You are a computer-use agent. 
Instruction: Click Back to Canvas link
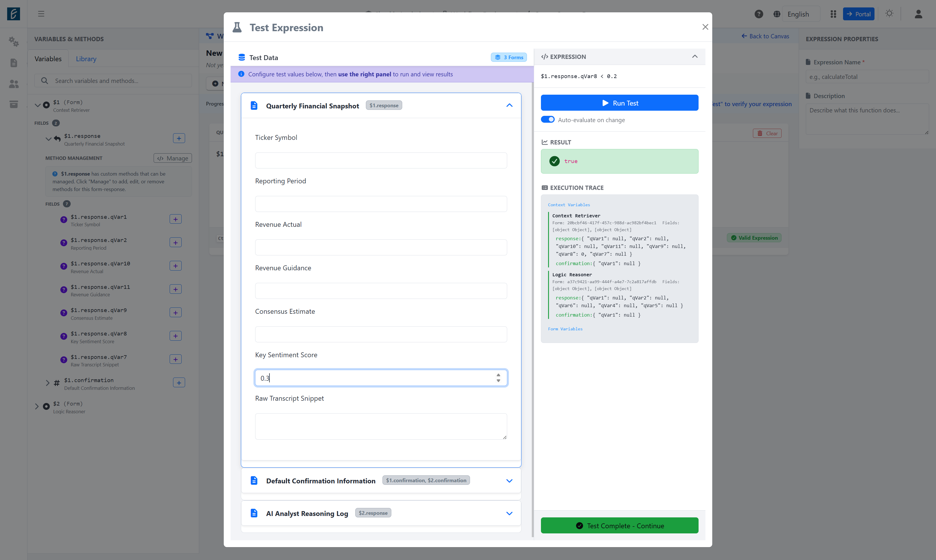point(765,36)
